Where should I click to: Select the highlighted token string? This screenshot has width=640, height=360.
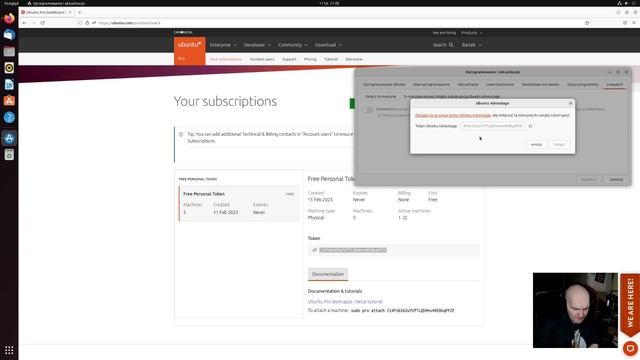(x=353, y=250)
